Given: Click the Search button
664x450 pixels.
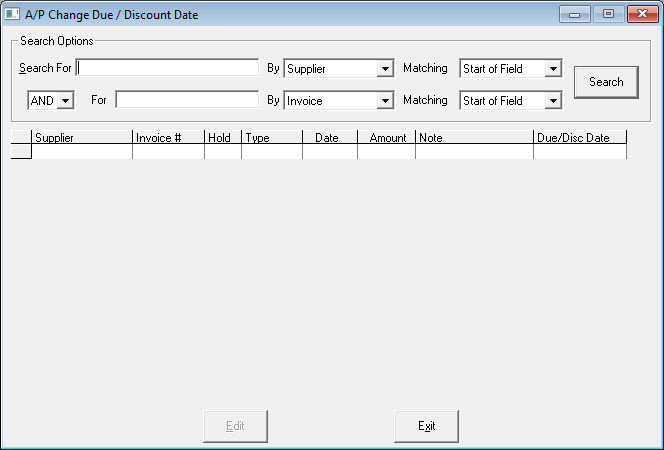Looking at the screenshot, I should pyautogui.click(x=606, y=82).
